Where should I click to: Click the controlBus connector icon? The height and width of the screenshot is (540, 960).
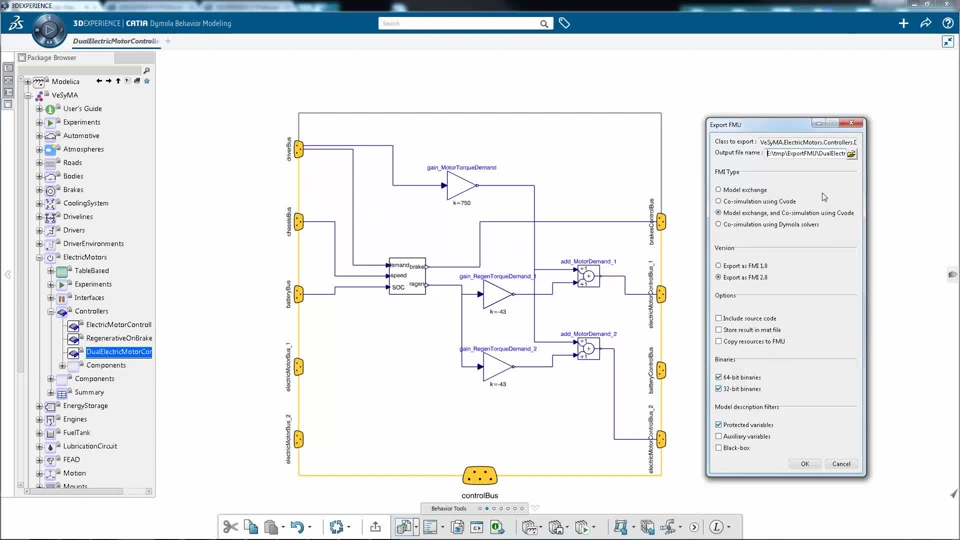click(x=479, y=476)
